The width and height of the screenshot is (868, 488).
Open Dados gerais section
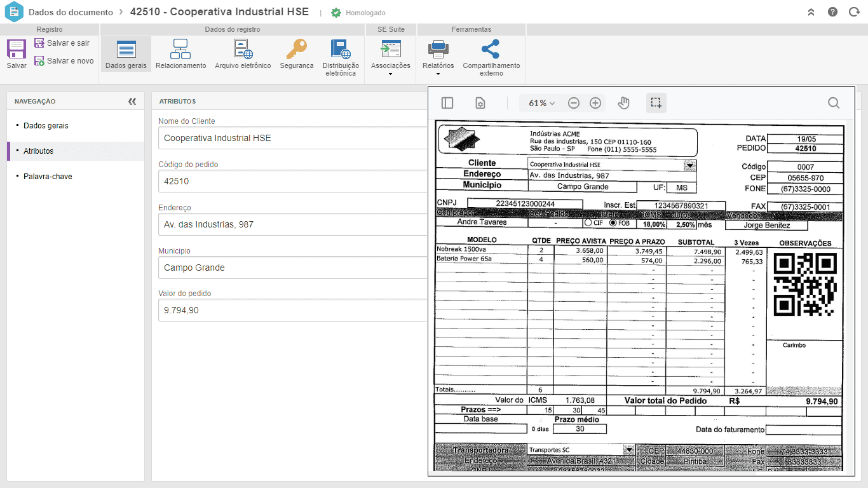(x=126, y=54)
